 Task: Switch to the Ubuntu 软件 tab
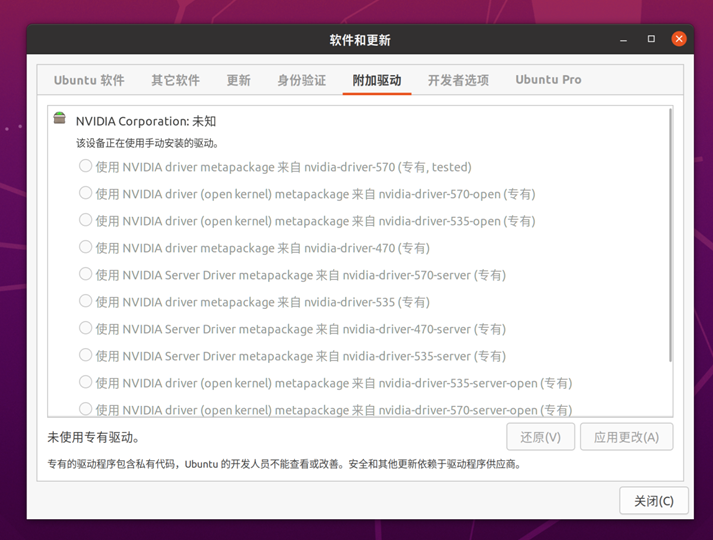(x=89, y=80)
